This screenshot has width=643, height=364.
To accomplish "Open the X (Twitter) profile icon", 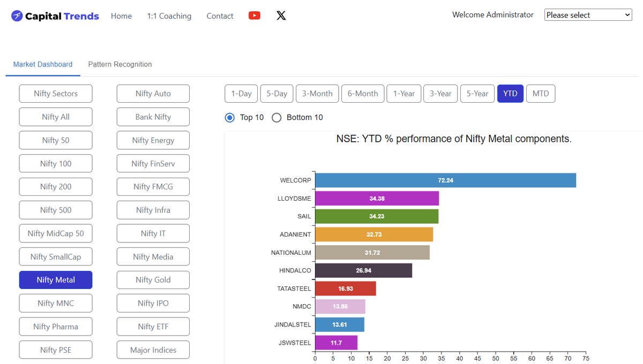I will (x=281, y=16).
